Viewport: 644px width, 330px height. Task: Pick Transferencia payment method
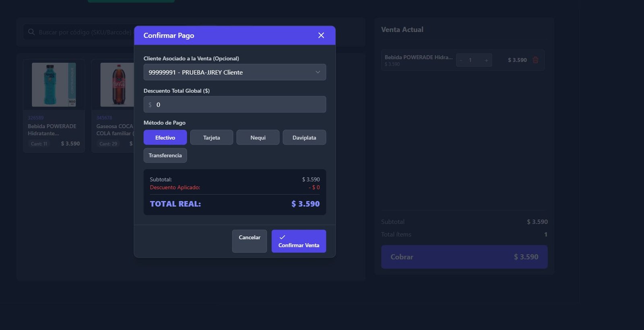165,156
